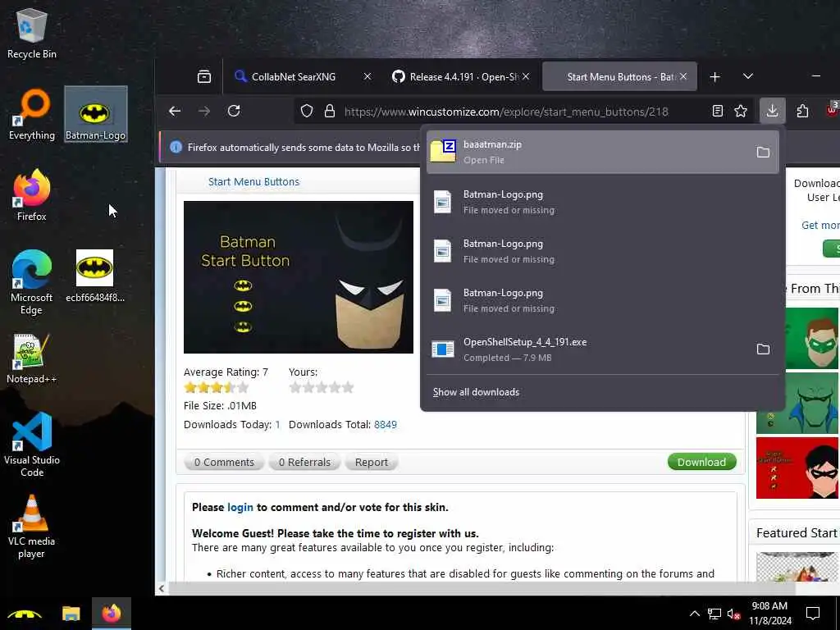Viewport: 840px width, 630px height.
Task: Go back to previous page
Action: pos(175,111)
